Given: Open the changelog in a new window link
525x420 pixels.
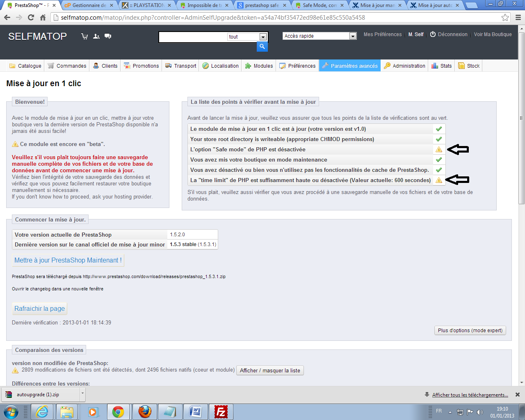Looking at the screenshot, I should point(57,289).
